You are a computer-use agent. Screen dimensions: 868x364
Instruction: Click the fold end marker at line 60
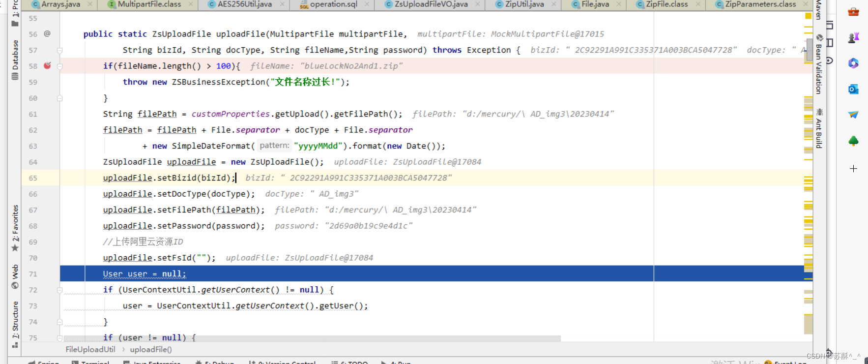59,98
